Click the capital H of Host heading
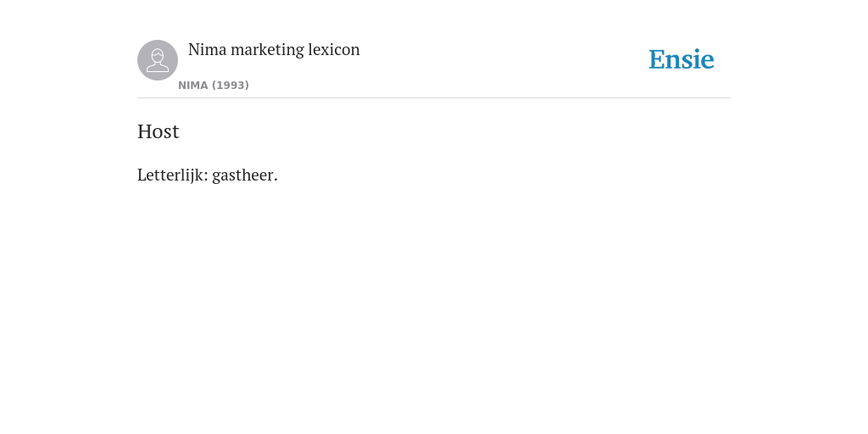This screenshot has height=434, width=868. tap(144, 131)
